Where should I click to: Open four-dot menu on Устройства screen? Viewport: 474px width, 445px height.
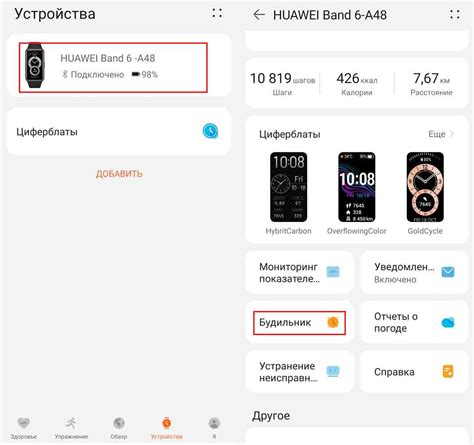coord(217,13)
